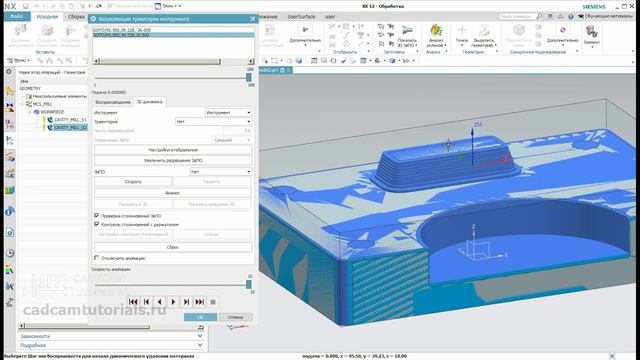Select CAVITY_MILL_01 operation in navigator
The height and width of the screenshot is (360, 640).
(x=70, y=120)
